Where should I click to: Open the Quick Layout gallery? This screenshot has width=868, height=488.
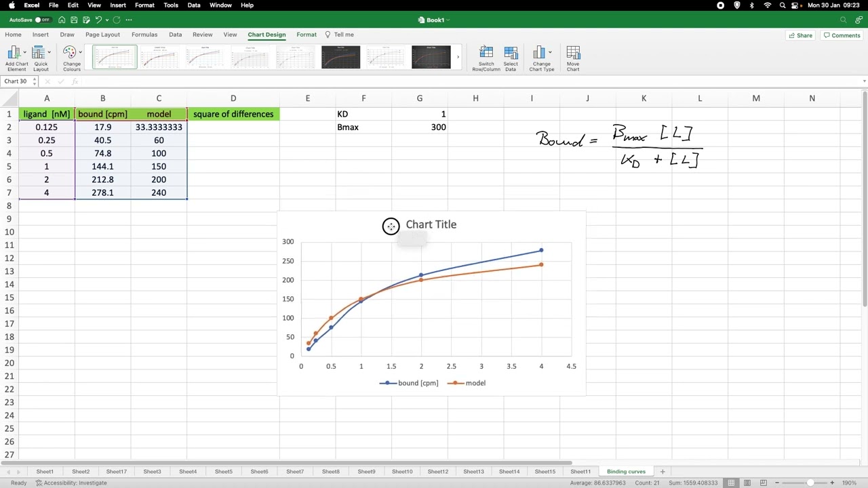41,59
